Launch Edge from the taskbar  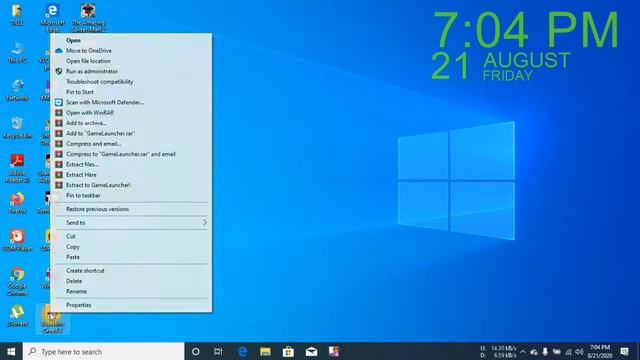(x=242, y=351)
